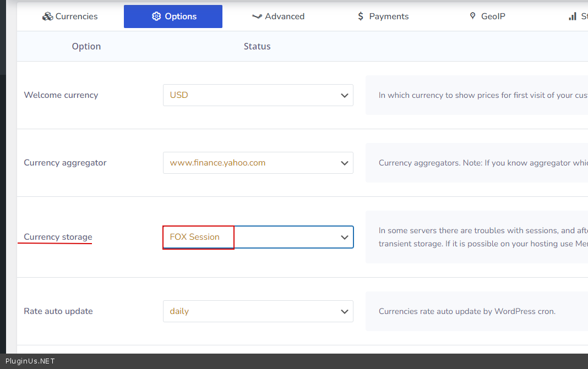Switch to the Payments tab
This screenshot has width=588, height=369.
(x=389, y=16)
